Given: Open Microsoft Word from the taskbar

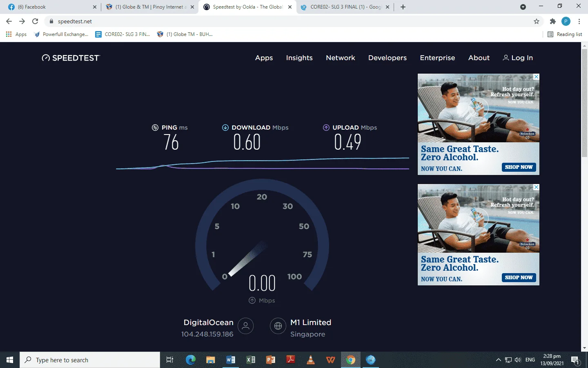Looking at the screenshot, I should tap(231, 360).
